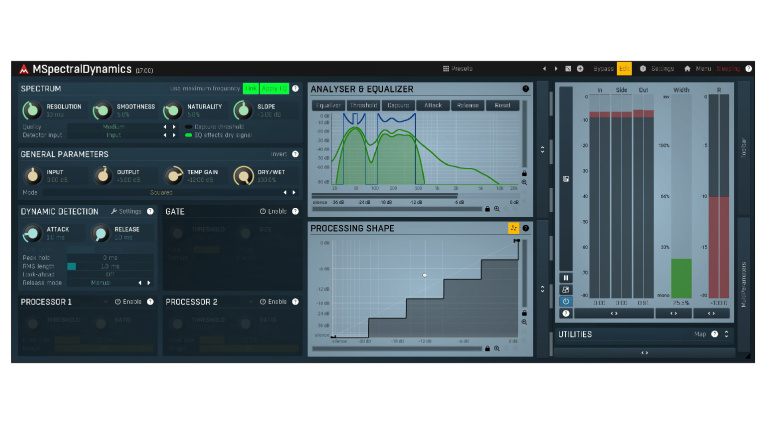Open the Presets grid icon
Screen dimensions: 768x424
pyautogui.click(x=446, y=69)
